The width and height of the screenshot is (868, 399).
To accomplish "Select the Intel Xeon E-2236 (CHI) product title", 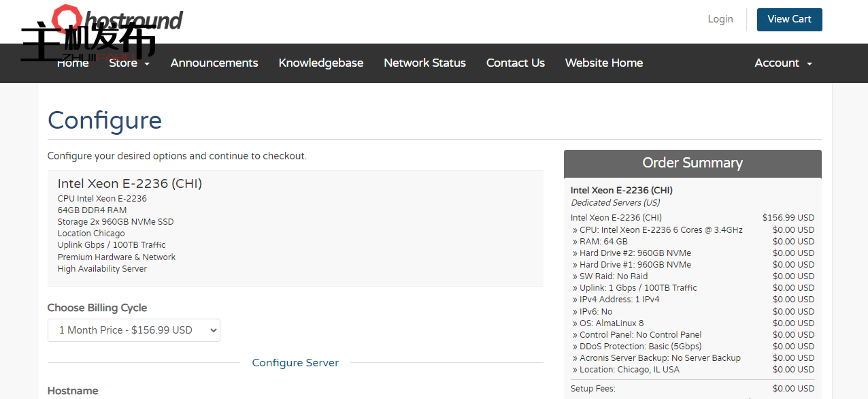I will click(x=129, y=184).
